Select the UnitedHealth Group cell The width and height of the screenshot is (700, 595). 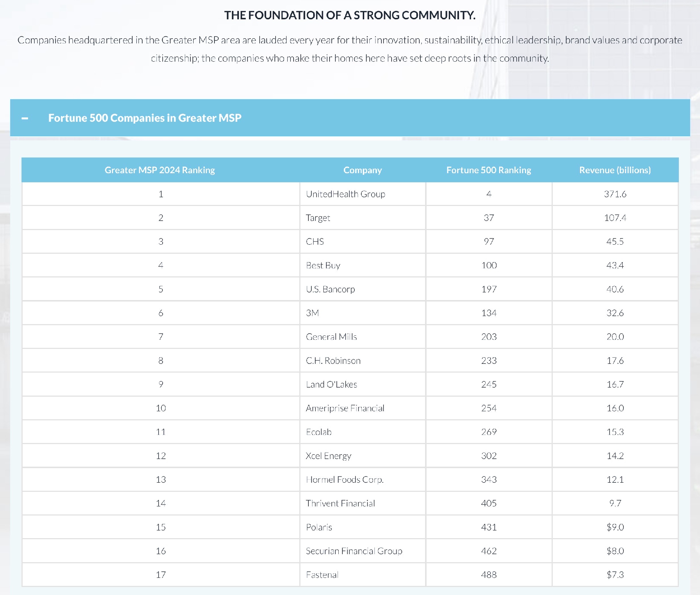[x=345, y=194]
